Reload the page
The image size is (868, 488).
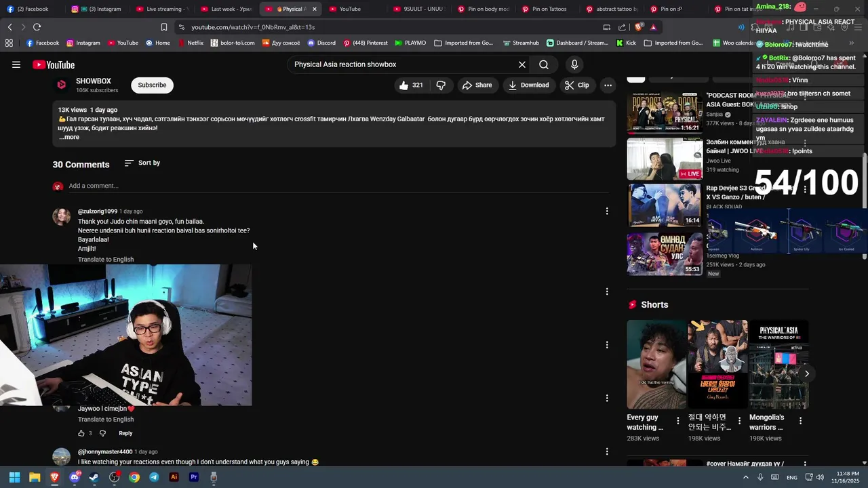(37, 27)
